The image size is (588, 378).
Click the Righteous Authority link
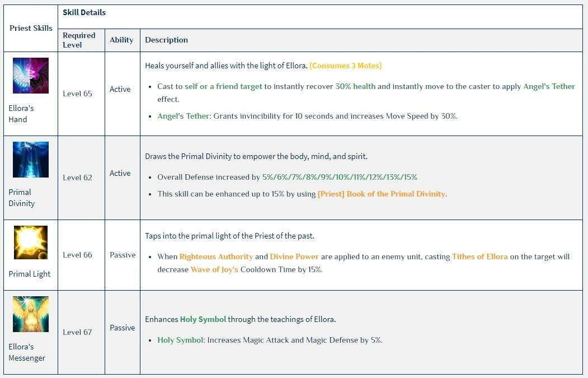[216, 256]
